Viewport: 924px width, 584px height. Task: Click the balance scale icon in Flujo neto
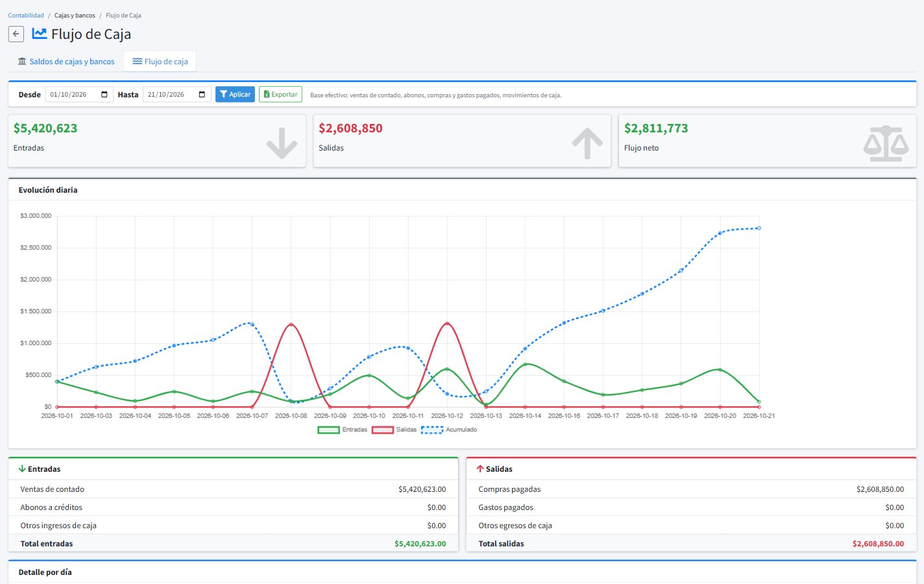click(x=886, y=143)
